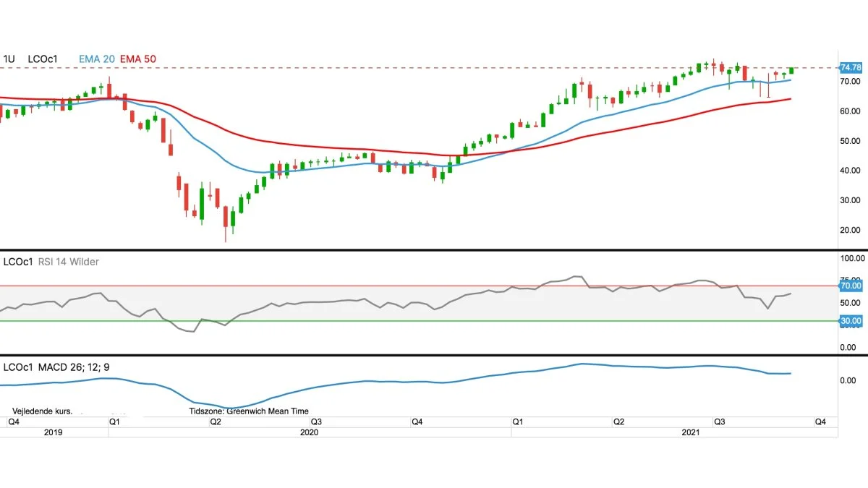Click the '1U' interval label

click(x=9, y=59)
